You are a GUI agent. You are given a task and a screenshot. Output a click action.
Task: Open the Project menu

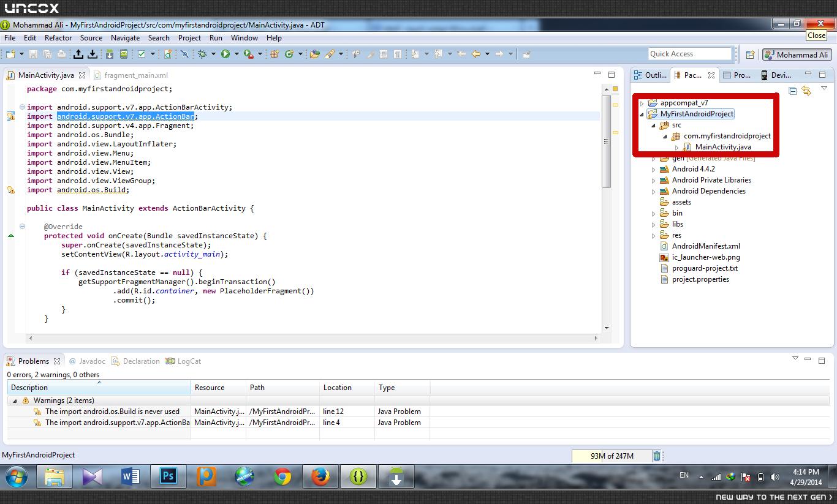189,38
